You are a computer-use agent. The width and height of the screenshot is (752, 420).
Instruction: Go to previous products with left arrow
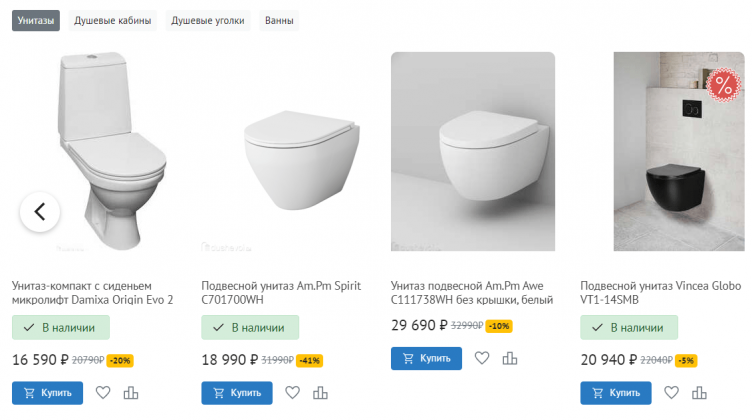pos(40,211)
